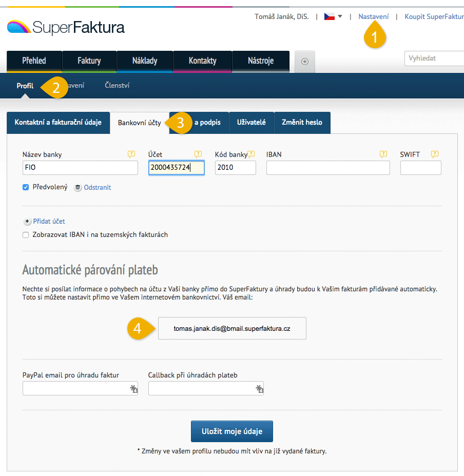Click the SuperFaktura logo
464x476 pixels.
(x=66, y=27)
